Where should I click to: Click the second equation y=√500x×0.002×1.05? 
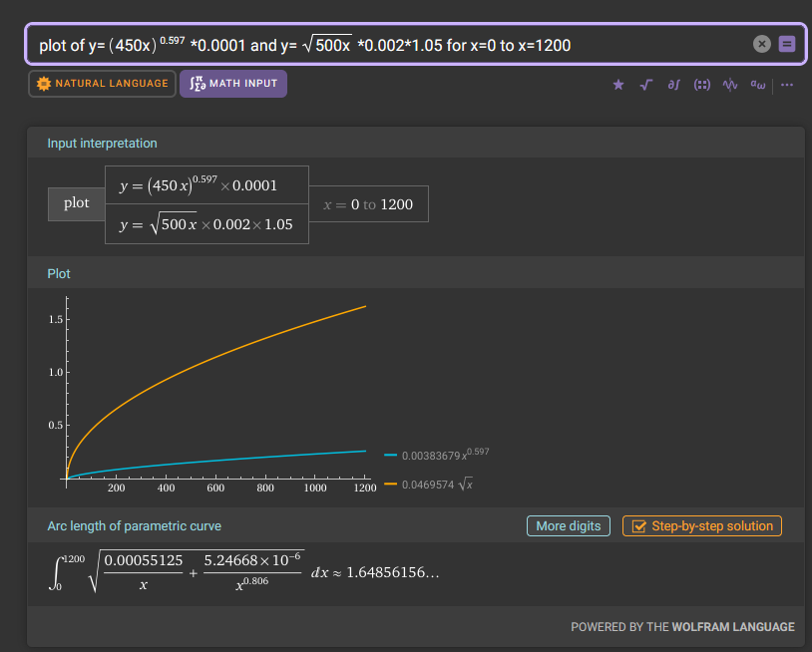click(206, 224)
